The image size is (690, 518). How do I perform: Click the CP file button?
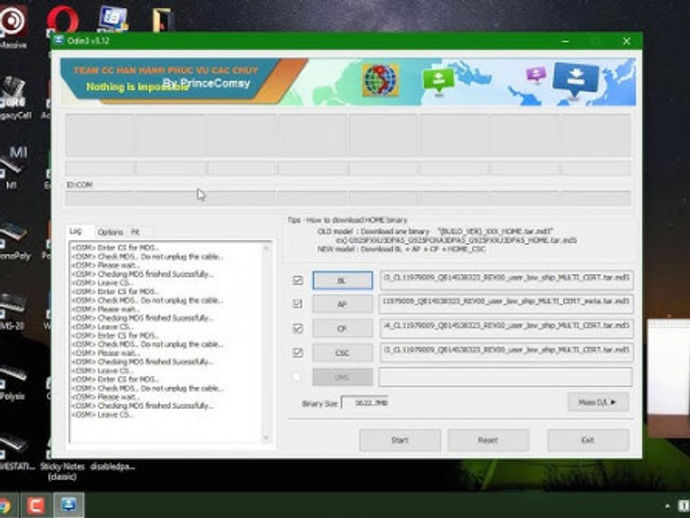point(342,328)
